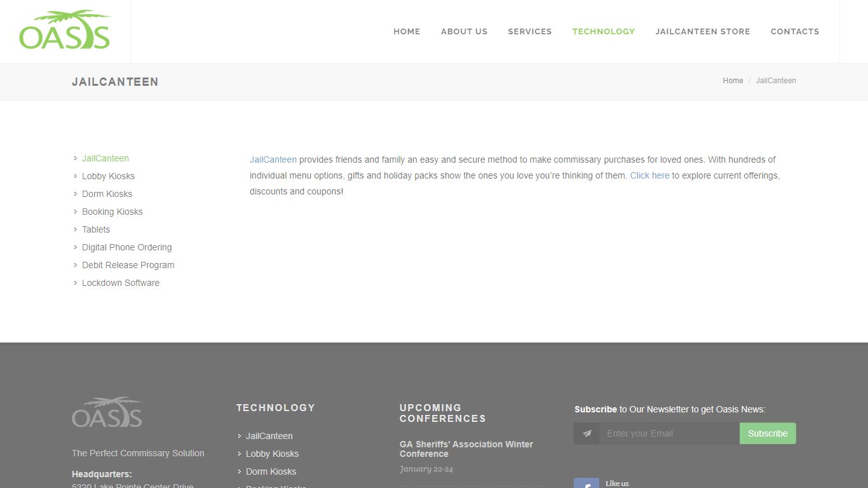The width and height of the screenshot is (868, 488).
Task: Open Lobby Kiosks in the sidebar list
Action: (108, 176)
